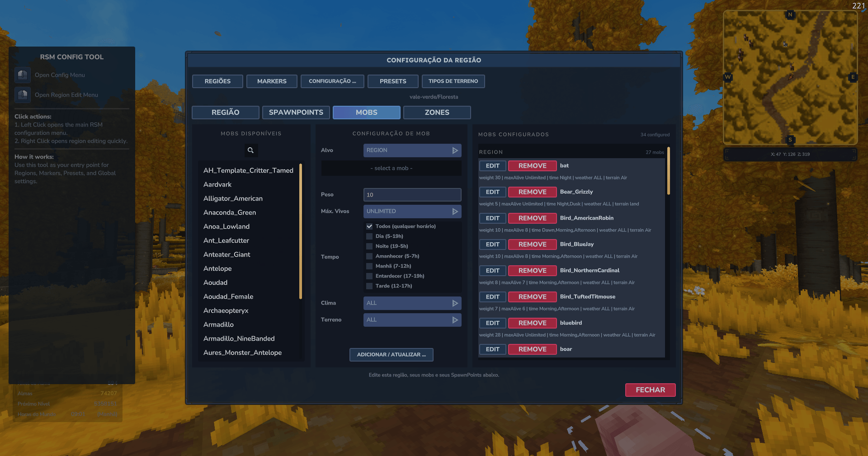This screenshot has width=868, height=456.
Task: Open TIPOS DE TERRENO tab
Action: point(453,81)
